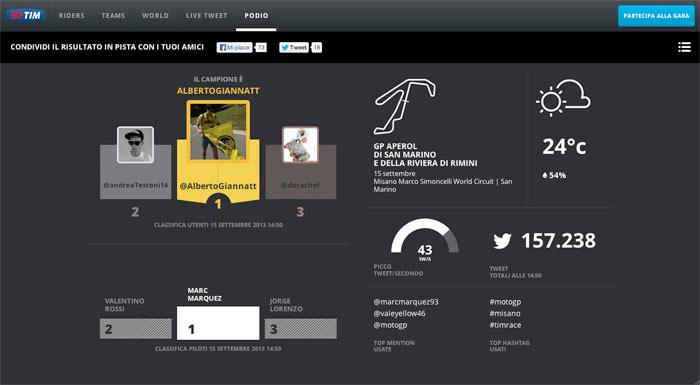This screenshot has height=385, width=700.
Task: Click the sun and cloud weather icon
Action: tap(563, 98)
